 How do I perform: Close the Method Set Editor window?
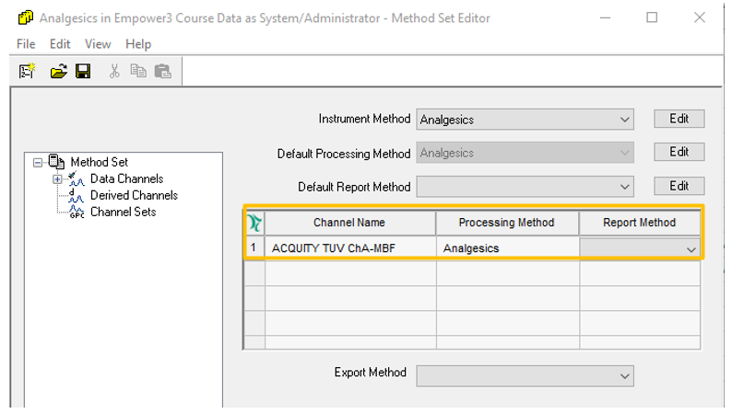[699, 18]
